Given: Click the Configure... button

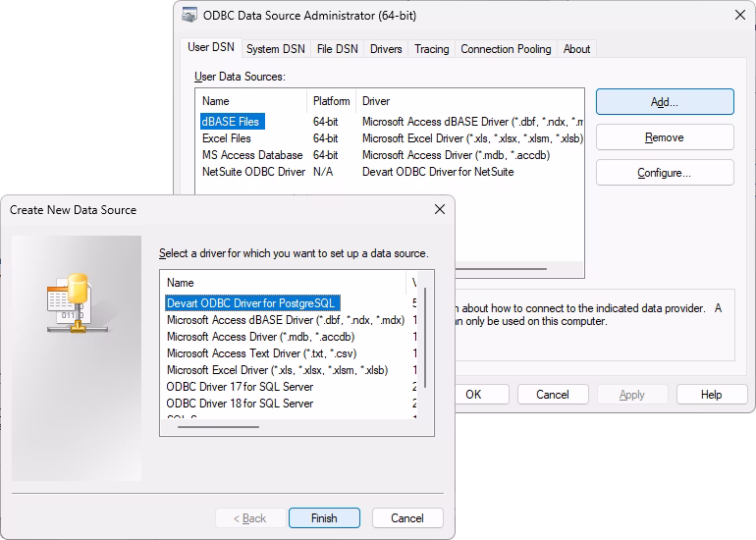Looking at the screenshot, I should pyautogui.click(x=665, y=173).
